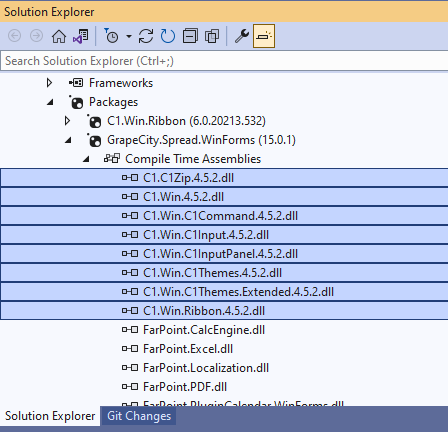
Task: Click the Back navigation arrow in toolbar
Action: coord(14,36)
